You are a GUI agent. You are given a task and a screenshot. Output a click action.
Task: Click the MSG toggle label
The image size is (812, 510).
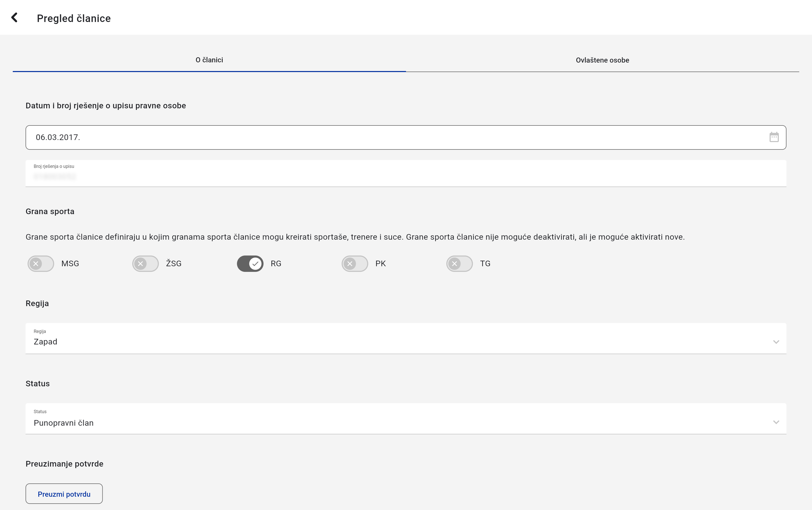[x=70, y=264]
